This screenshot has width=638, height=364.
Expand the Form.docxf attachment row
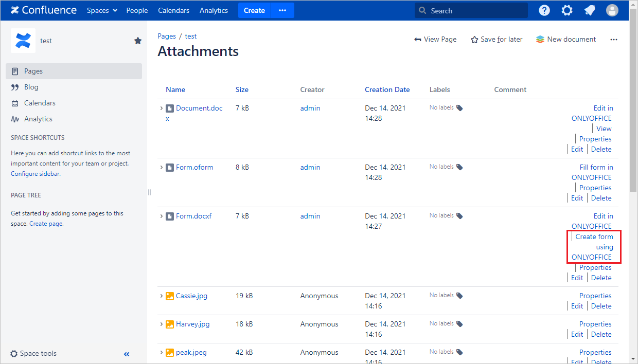click(161, 216)
